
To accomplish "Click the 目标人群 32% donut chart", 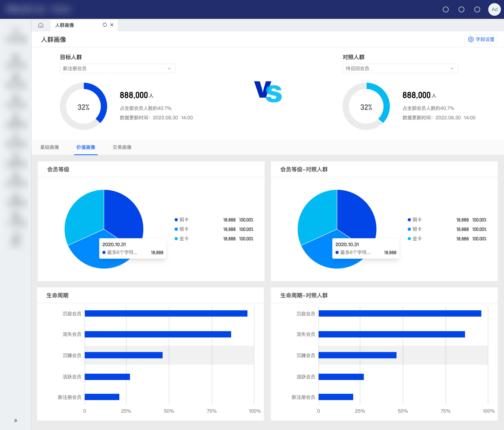I will coord(83,106).
